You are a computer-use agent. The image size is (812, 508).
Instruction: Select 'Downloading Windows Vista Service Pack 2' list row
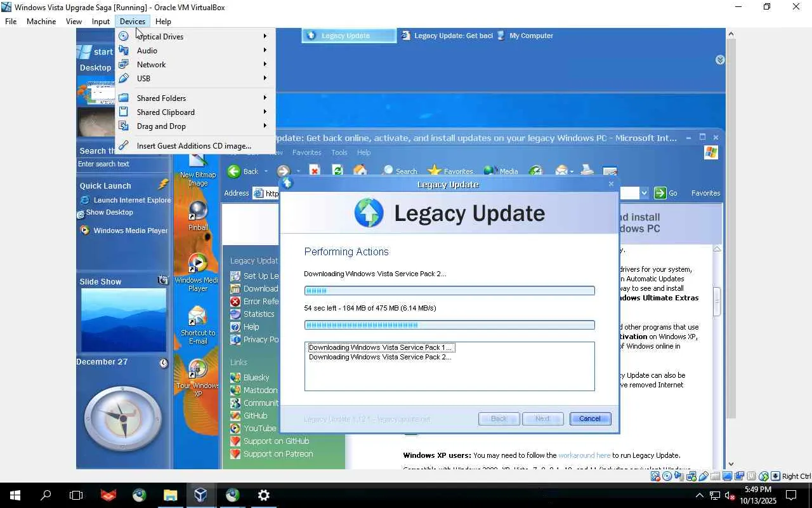(x=380, y=357)
